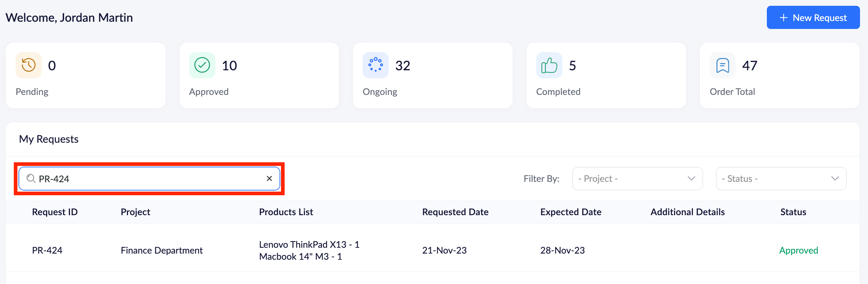The image size is (868, 284).
Task: Click the Order Total receipt icon
Action: [722, 66]
